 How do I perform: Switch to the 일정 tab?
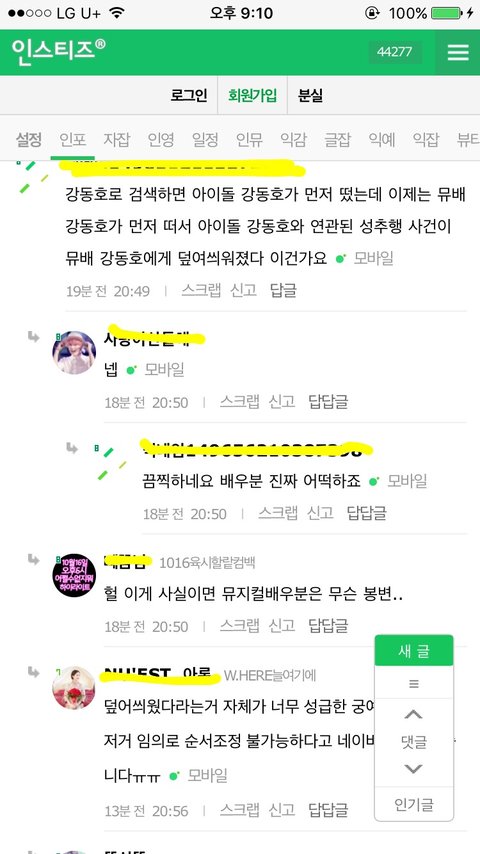coord(205,140)
